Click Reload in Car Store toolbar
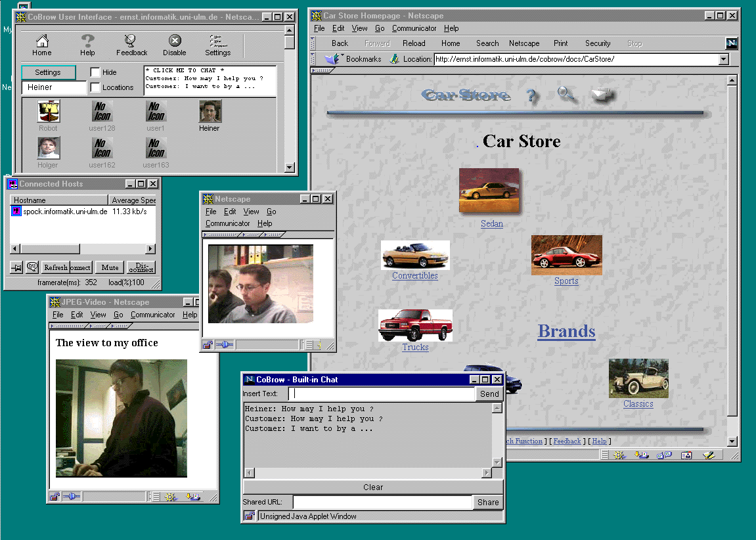 tap(414, 43)
